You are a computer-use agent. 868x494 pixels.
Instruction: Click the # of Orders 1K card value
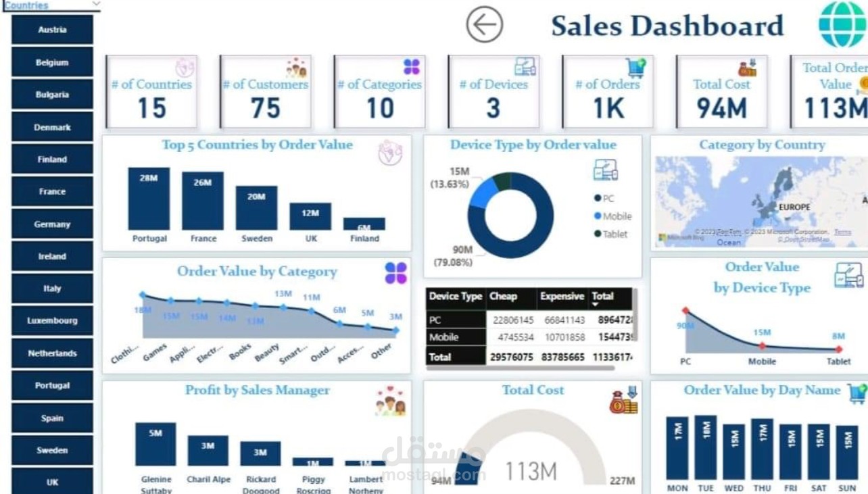tap(608, 108)
